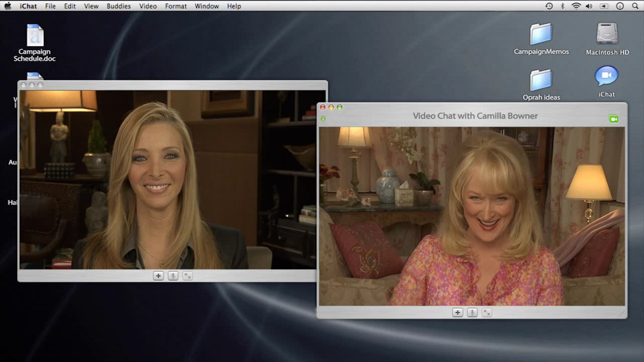Click the green availability dot in Camilla's window

click(x=323, y=119)
